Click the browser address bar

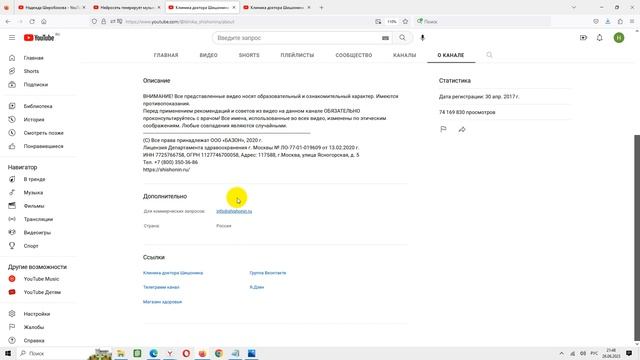coord(249,22)
